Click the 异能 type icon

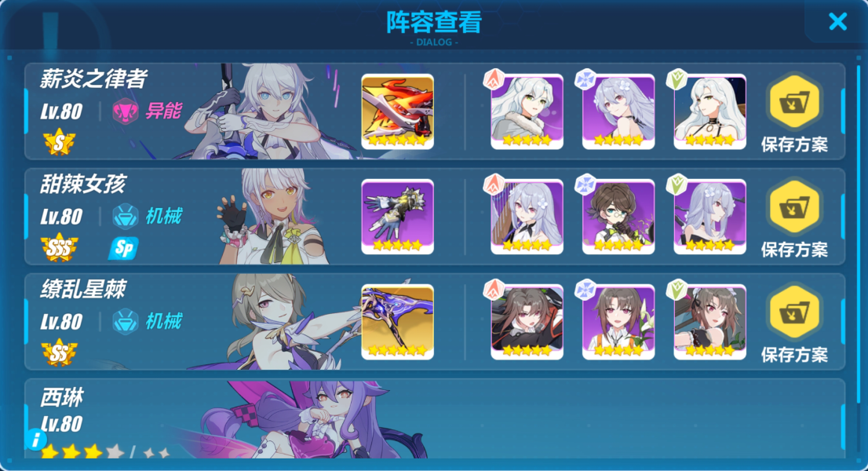tap(126, 111)
